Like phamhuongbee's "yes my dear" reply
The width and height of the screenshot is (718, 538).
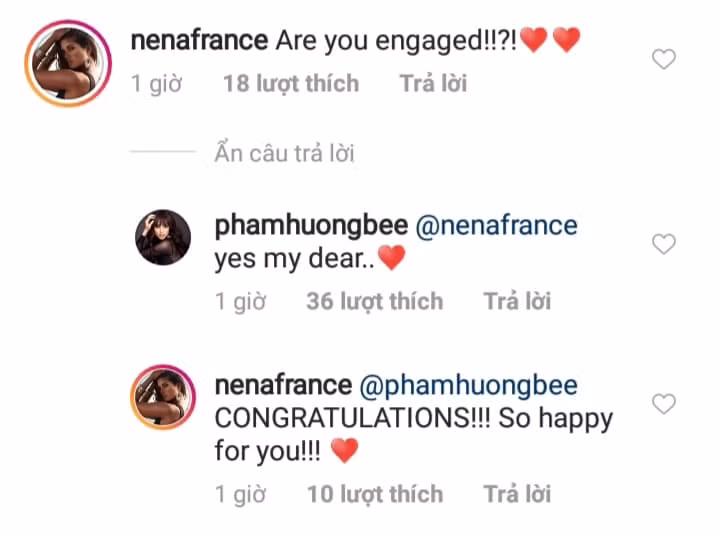point(663,244)
